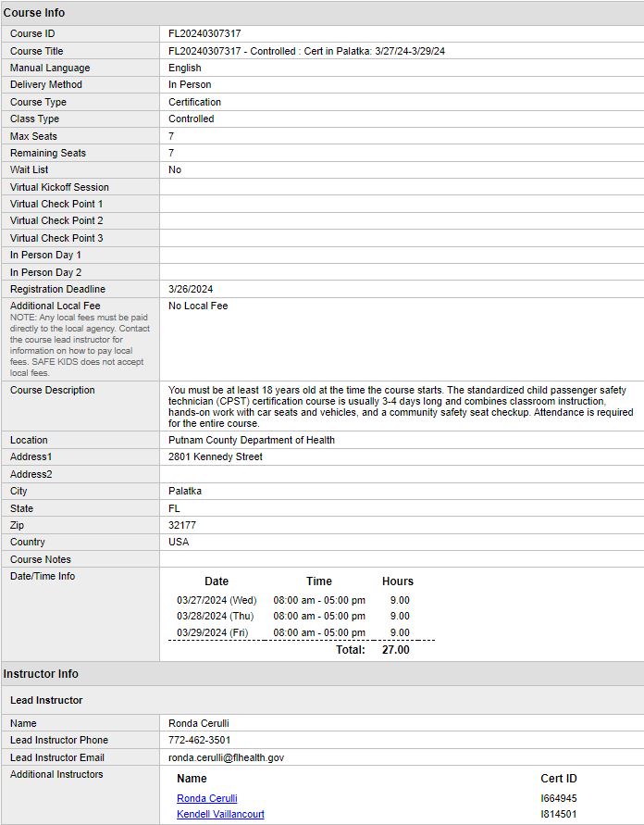This screenshot has height=825, width=644.
Task: Click the Virtual Kickoff Session label
Action: [59, 187]
